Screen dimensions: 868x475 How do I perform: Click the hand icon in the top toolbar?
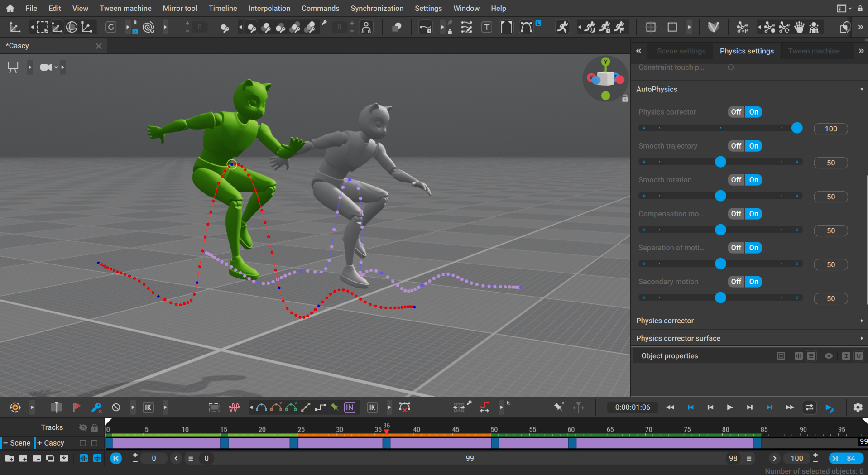[x=799, y=28]
